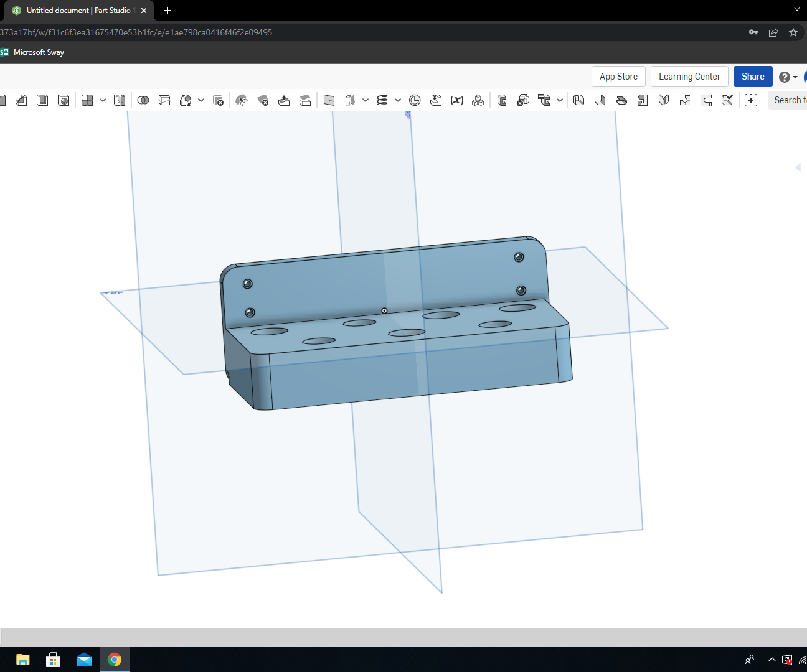Select the Helix coil tool

pos(382,100)
